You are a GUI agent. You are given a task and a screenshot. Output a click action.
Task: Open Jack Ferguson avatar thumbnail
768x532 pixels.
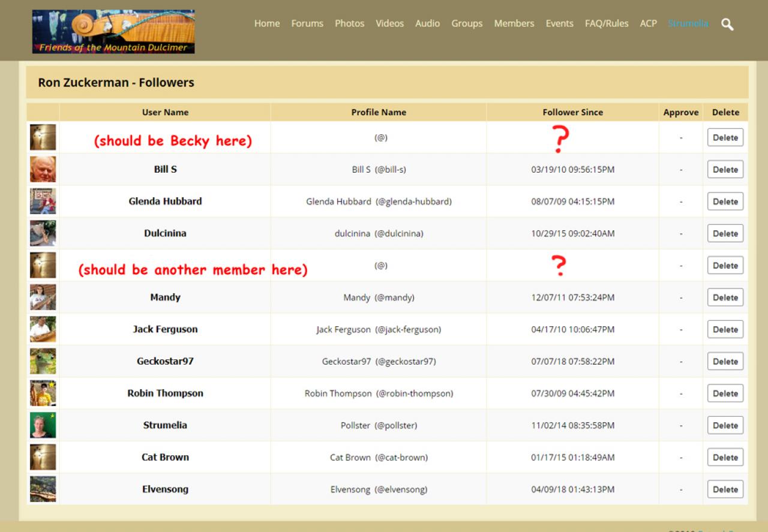43,329
